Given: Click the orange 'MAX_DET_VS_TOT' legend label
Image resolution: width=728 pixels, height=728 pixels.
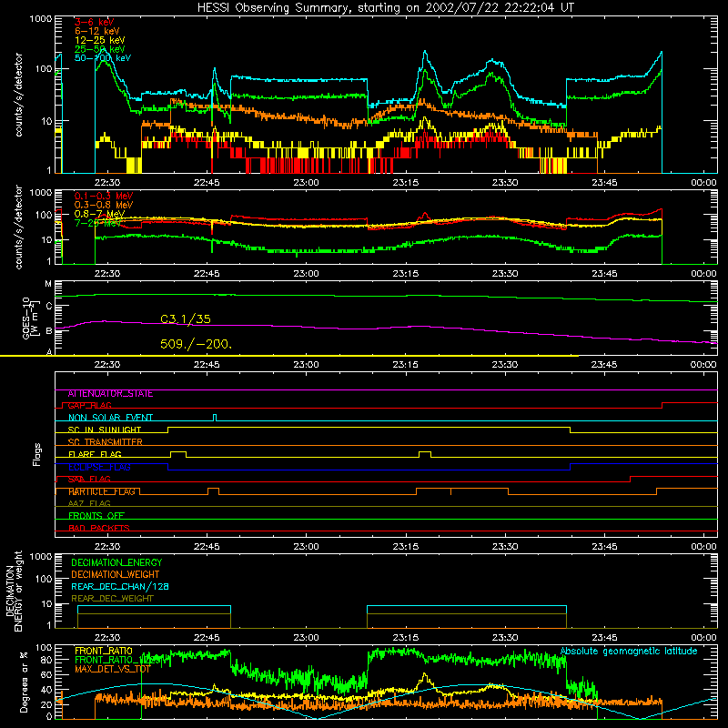Looking at the screenshot, I should [x=112, y=669].
